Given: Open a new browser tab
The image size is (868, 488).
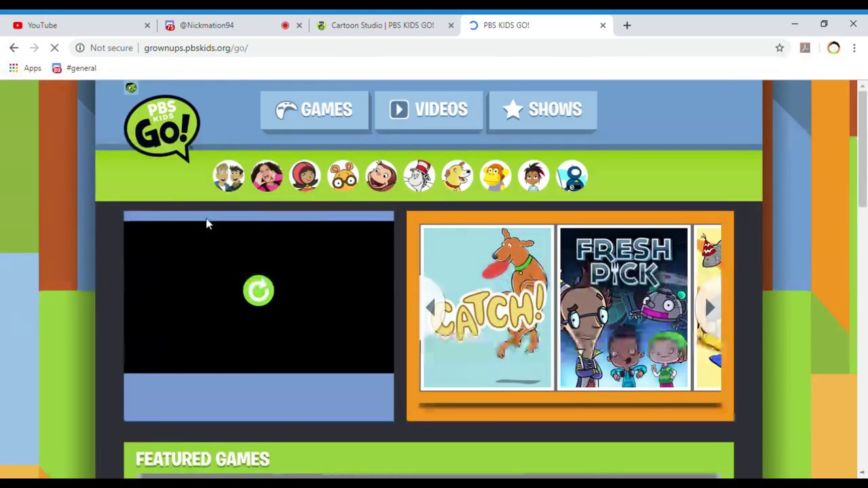Looking at the screenshot, I should tap(627, 25).
